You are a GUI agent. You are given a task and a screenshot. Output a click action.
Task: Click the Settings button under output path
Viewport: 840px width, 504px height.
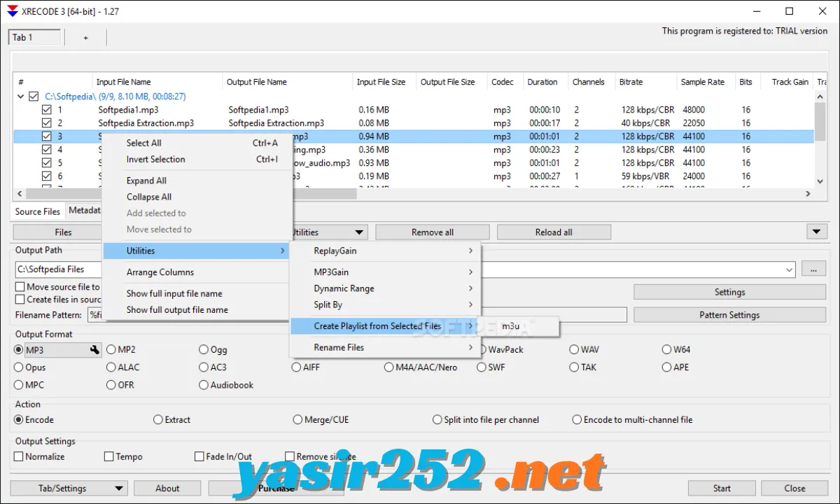click(x=729, y=293)
